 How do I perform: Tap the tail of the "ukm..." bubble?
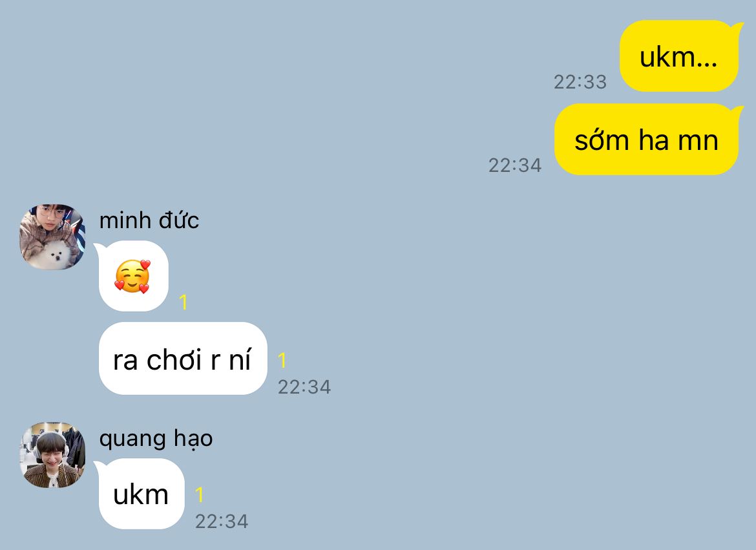pyautogui.click(x=737, y=28)
